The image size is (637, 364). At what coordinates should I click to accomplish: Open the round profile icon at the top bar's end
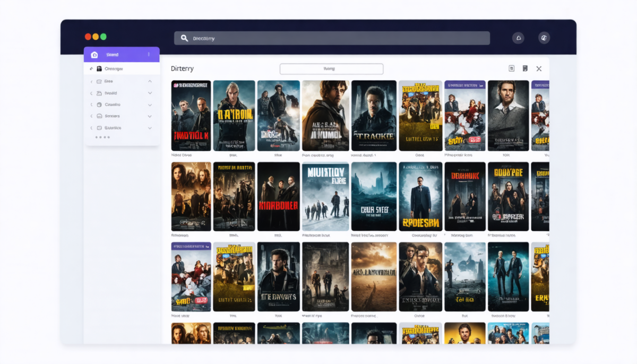[x=544, y=38]
